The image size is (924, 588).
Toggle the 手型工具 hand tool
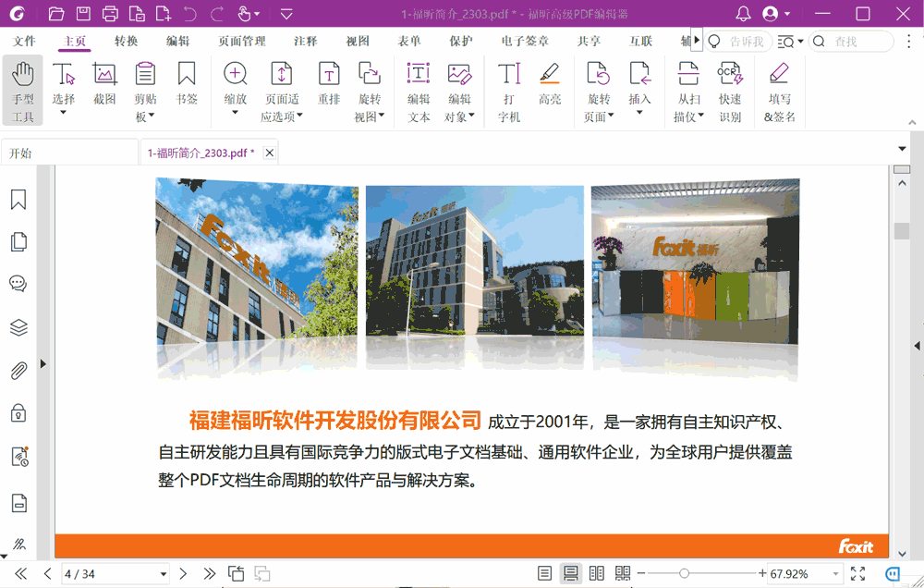[22, 91]
